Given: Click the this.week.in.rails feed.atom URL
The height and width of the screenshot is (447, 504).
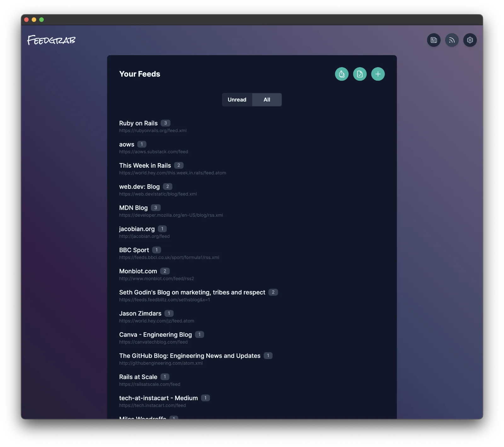Looking at the screenshot, I should (x=173, y=173).
